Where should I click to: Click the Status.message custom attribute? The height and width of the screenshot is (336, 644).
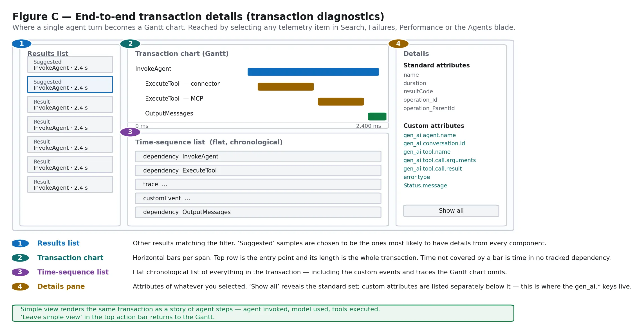425,185
